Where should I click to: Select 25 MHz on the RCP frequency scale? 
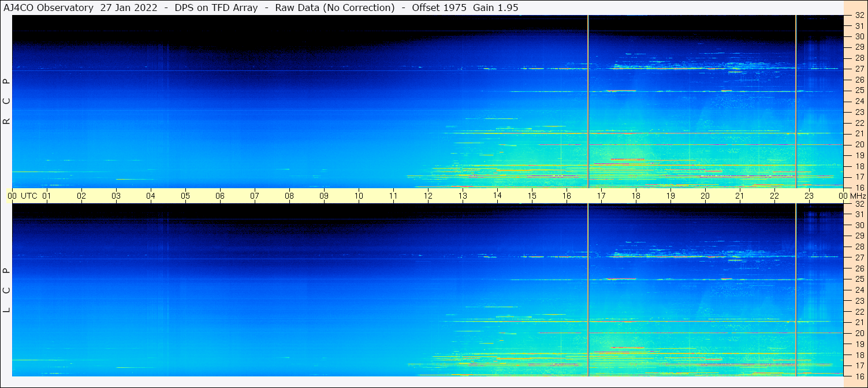coord(859,91)
